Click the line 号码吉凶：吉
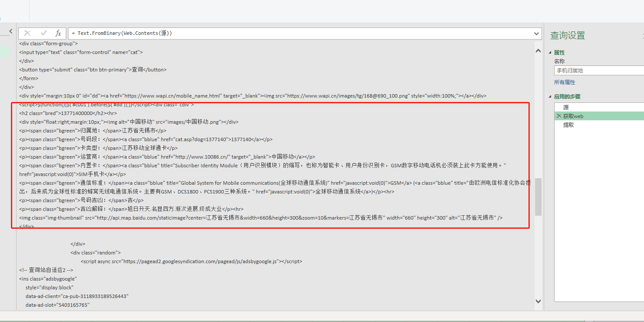Screen dimensions: 644x322 click(81, 200)
